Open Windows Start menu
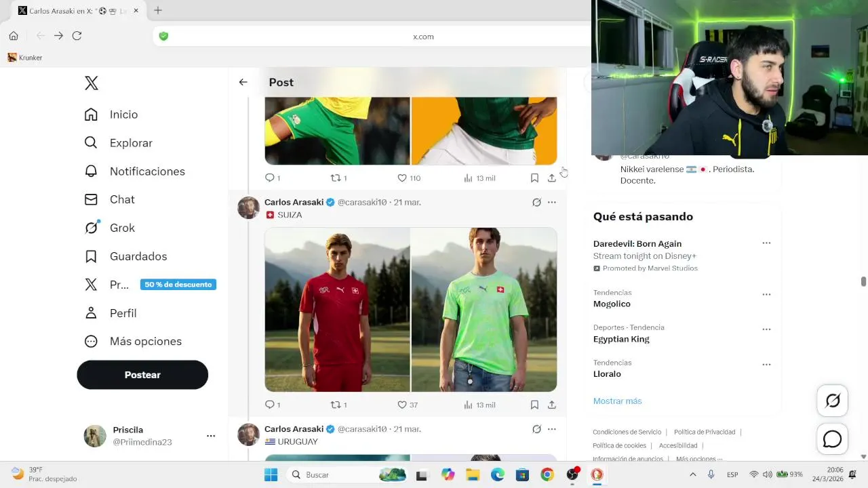The width and height of the screenshot is (868, 488). click(271, 474)
